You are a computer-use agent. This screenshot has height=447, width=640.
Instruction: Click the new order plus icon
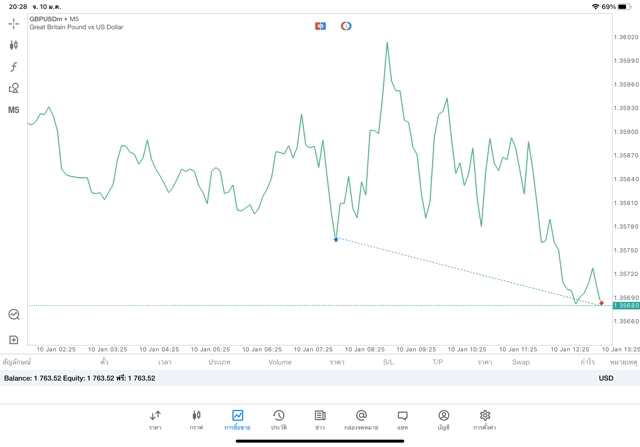pos(14,340)
